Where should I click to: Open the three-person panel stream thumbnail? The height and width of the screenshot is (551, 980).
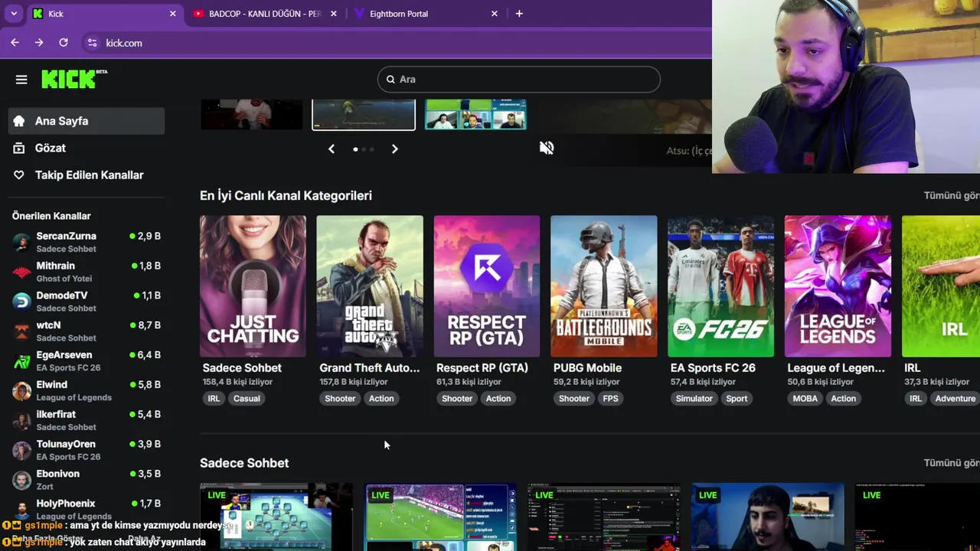[x=475, y=114]
